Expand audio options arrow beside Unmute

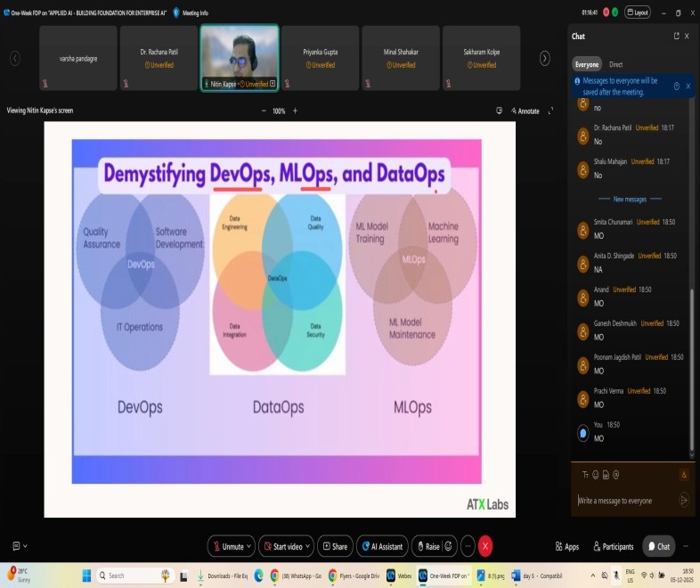(249, 546)
